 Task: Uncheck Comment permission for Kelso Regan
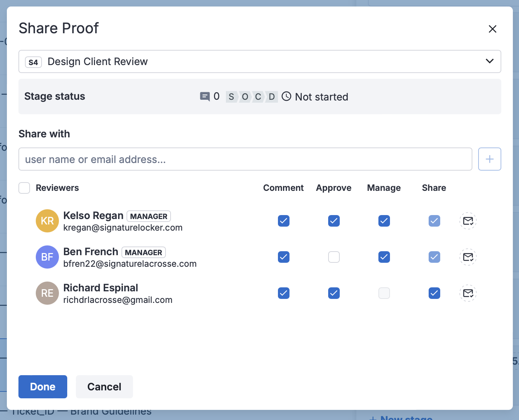(x=284, y=221)
